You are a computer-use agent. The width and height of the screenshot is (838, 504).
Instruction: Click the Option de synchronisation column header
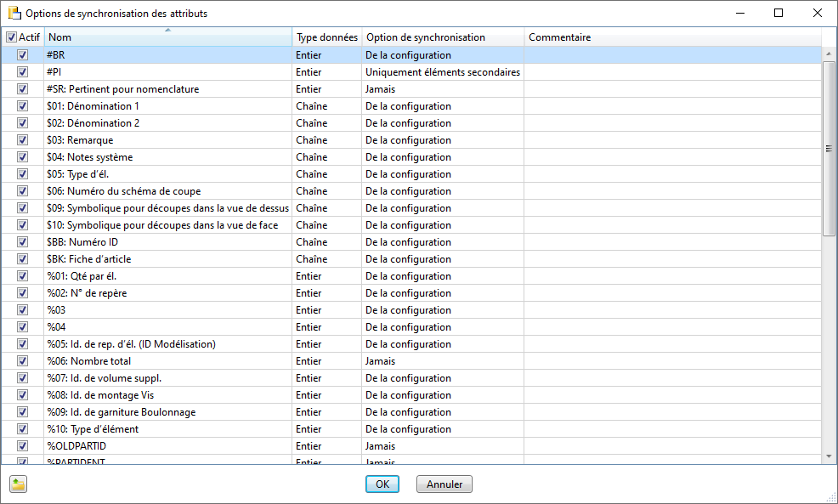(442, 37)
